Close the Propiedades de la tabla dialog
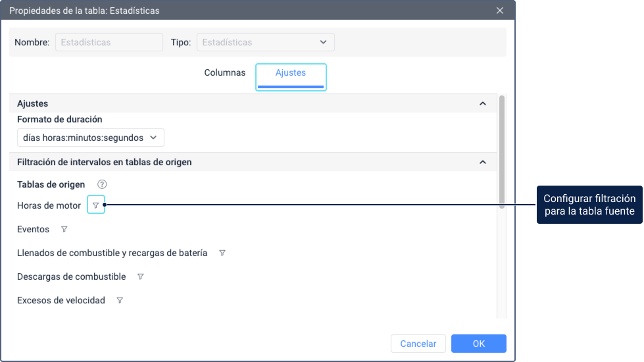 (500, 11)
